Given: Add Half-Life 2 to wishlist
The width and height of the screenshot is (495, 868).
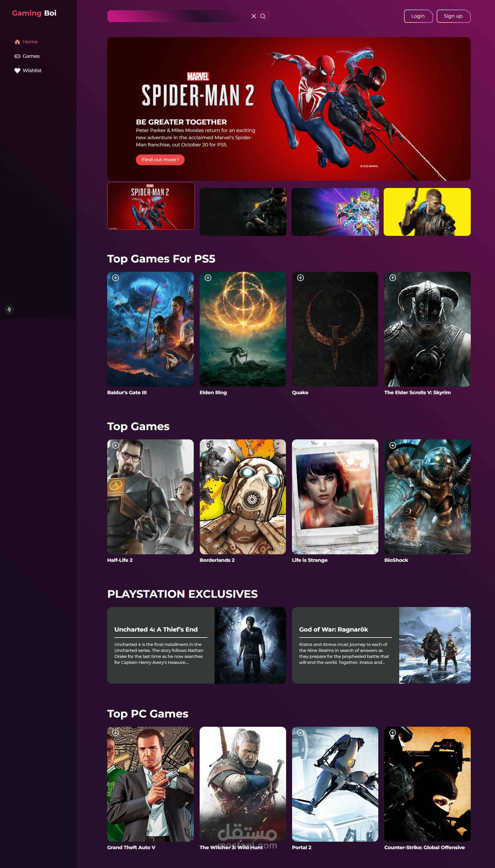Looking at the screenshot, I should pyautogui.click(x=116, y=445).
